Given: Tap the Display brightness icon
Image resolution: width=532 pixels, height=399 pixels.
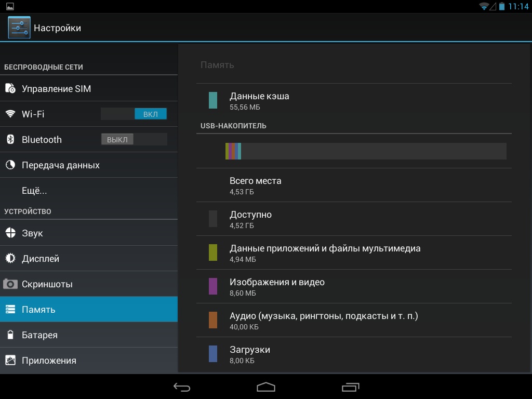Looking at the screenshot, I should coord(10,259).
